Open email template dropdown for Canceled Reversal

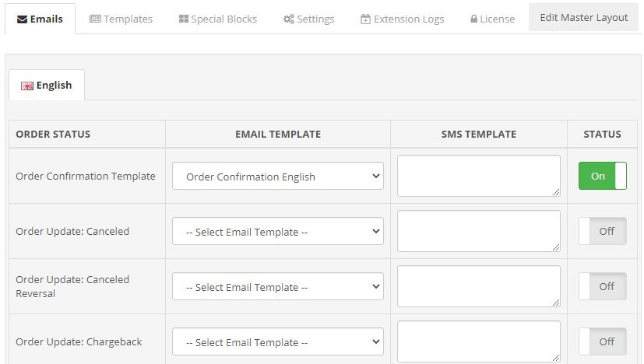click(x=278, y=287)
